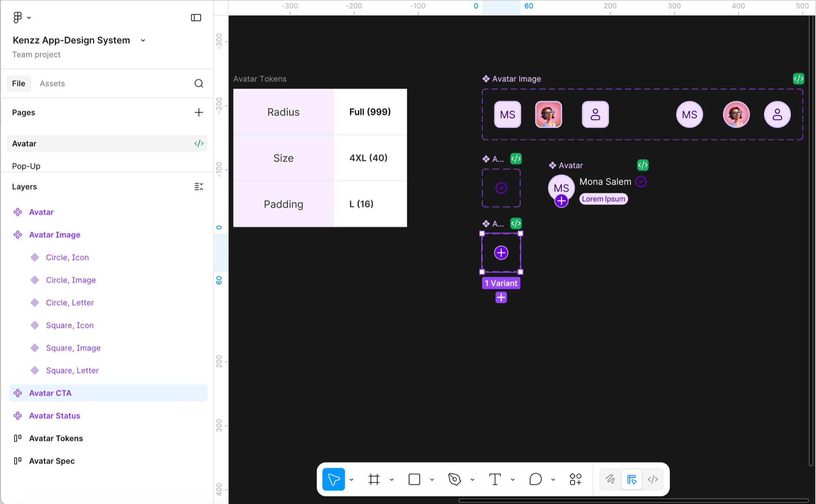The image size is (816, 504).
Task: Click the Avatar Image component title on canvas
Action: point(517,79)
